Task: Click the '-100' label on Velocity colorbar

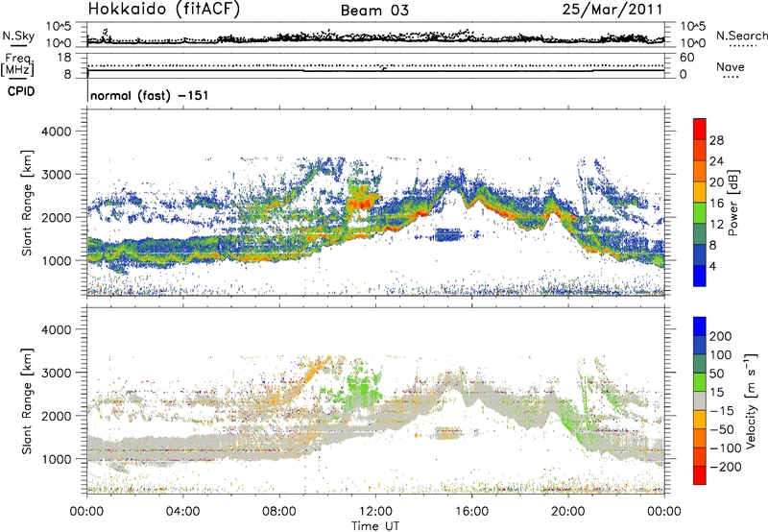Action: pyautogui.click(x=725, y=447)
